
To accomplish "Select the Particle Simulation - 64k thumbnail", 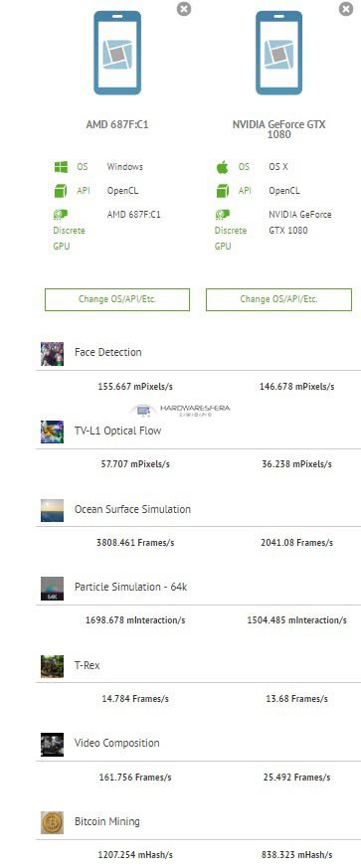I will 52,589.
